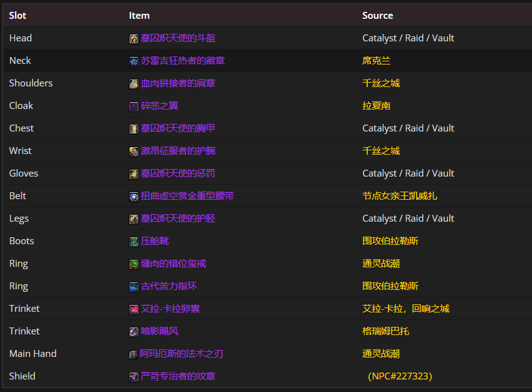This screenshot has width=532, height=392.
Task: Click the 苏雷吉狂热者的徽章 neck item icon
Action: pyautogui.click(x=133, y=61)
